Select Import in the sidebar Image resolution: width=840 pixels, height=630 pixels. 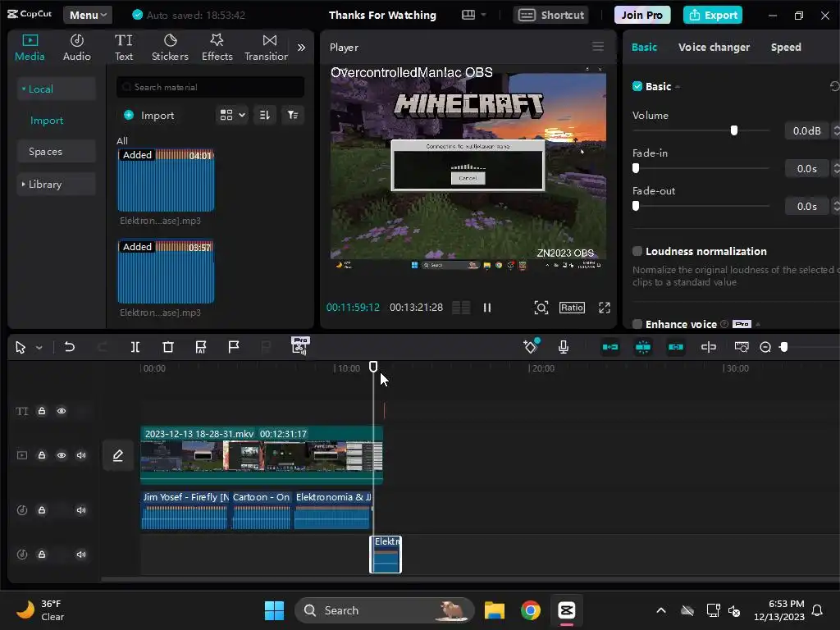tap(47, 121)
